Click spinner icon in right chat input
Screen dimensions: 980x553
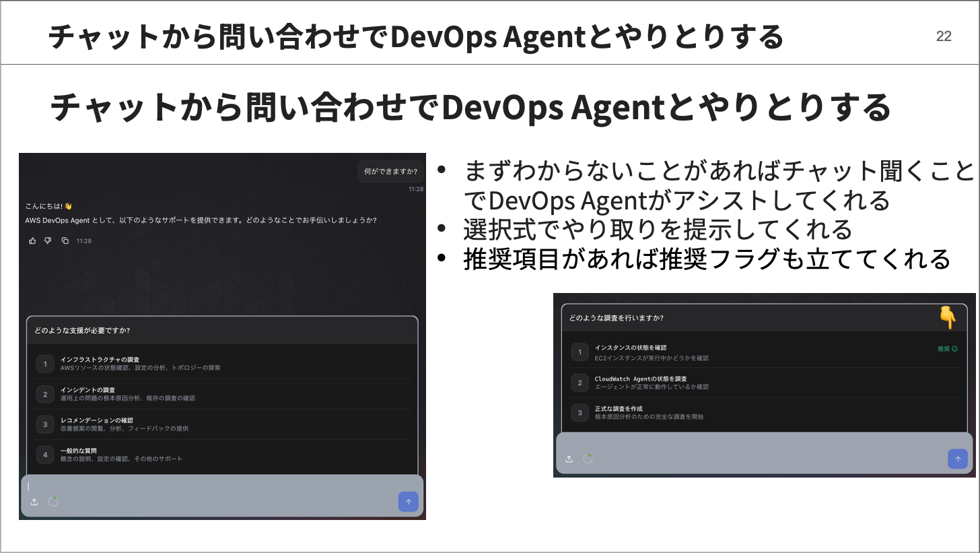tap(588, 459)
